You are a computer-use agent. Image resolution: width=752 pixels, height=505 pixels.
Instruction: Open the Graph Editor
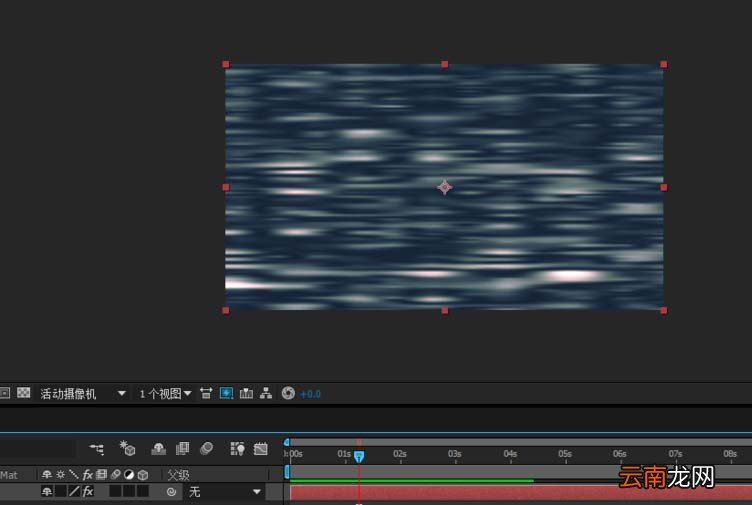click(x=261, y=449)
